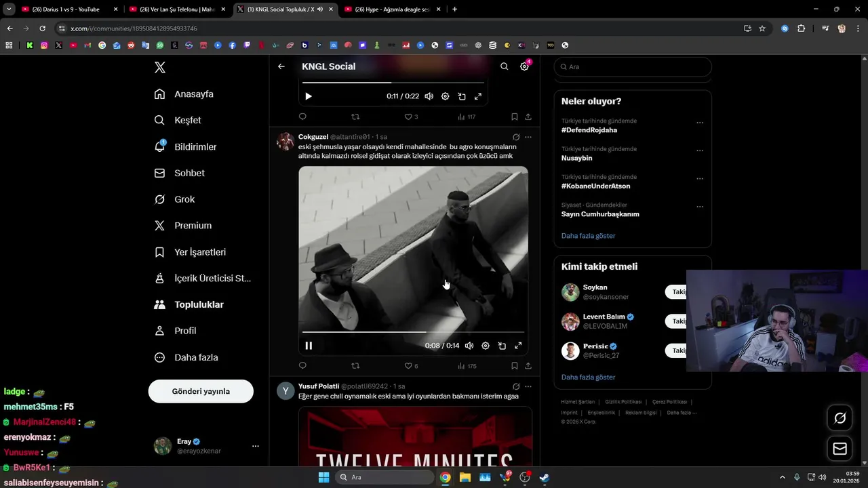Reply to Cokguzel's post
The image size is (868, 488).
click(x=302, y=366)
